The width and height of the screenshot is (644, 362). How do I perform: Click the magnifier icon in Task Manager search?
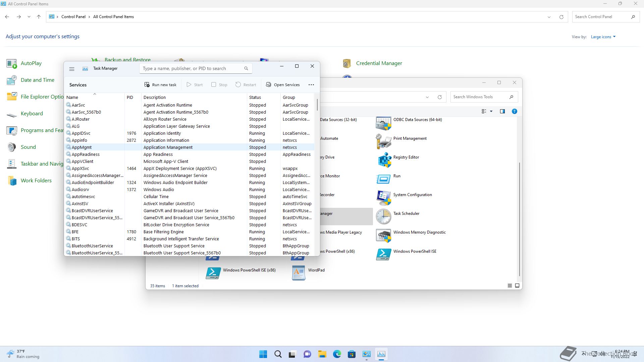pyautogui.click(x=246, y=68)
